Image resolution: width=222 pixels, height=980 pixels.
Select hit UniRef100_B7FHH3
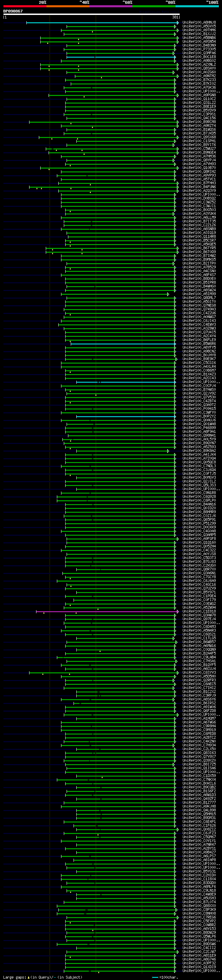point(199,183)
